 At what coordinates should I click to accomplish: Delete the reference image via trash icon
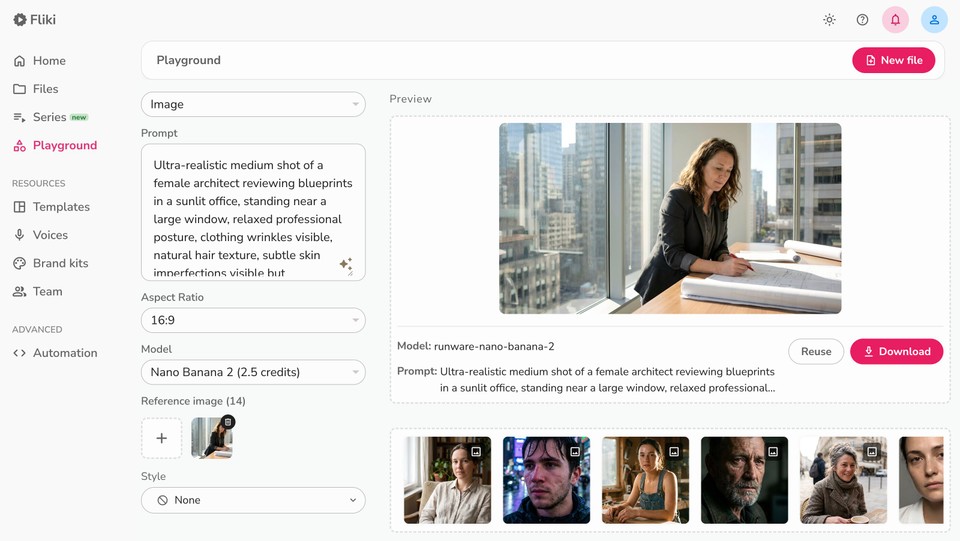pyautogui.click(x=228, y=422)
